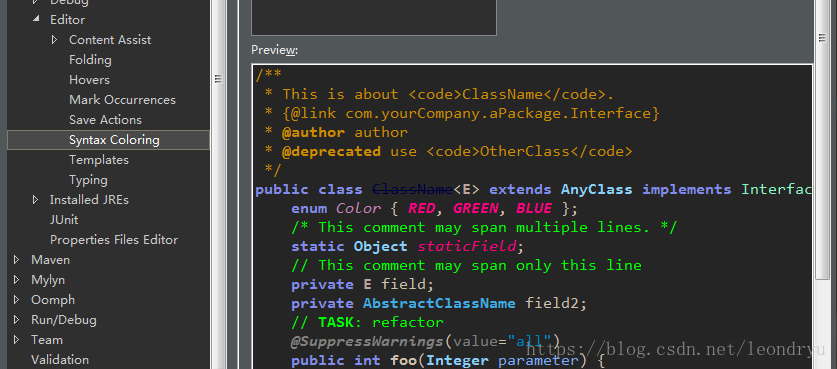Expand the Content Assist node

(x=54, y=40)
